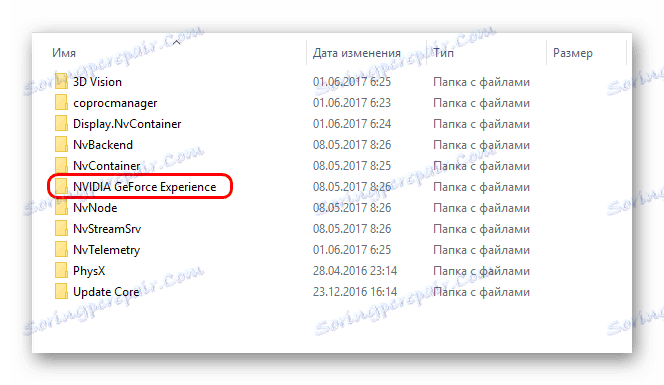Toggle sort arrow above Имя column
664x385 pixels.
pyautogui.click(x=177, y=42)
